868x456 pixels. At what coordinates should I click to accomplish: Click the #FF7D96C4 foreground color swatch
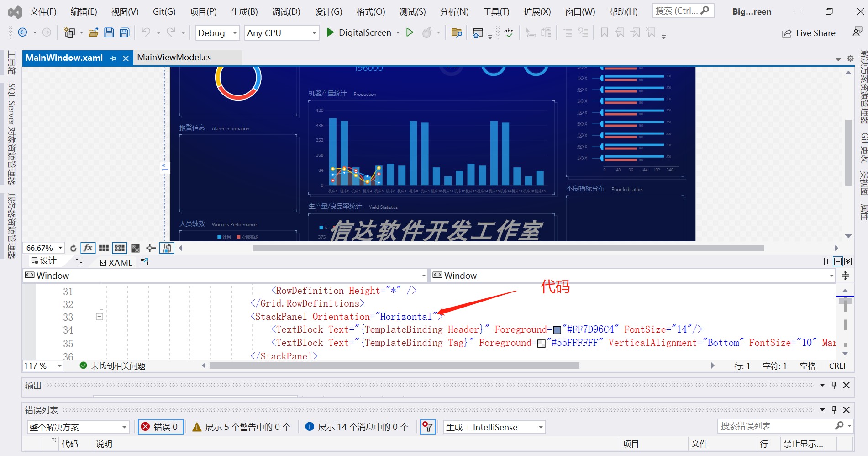tap(557, 330)
